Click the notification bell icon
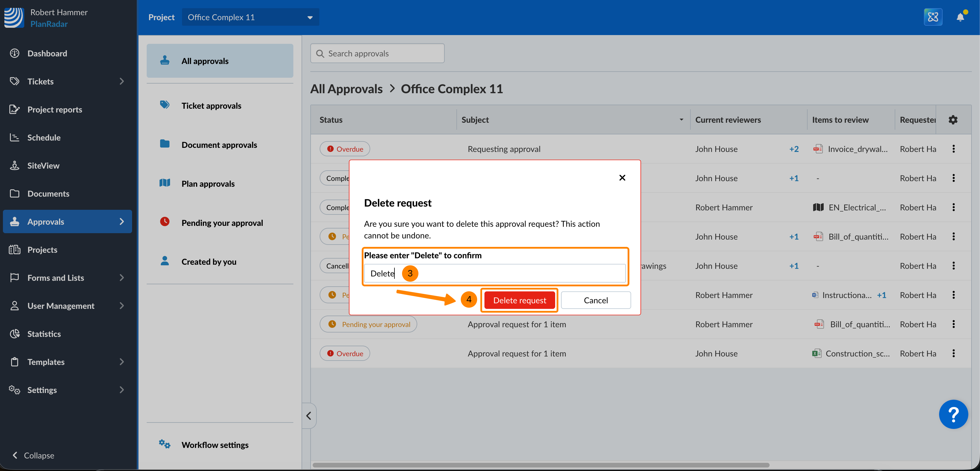 click(x=960, y=17)
